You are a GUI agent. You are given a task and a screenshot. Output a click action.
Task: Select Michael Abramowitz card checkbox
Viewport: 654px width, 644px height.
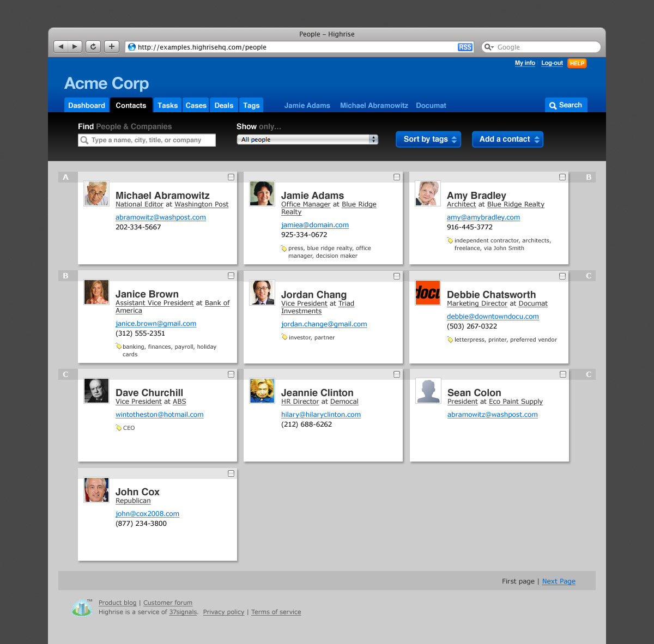[231, 177]
